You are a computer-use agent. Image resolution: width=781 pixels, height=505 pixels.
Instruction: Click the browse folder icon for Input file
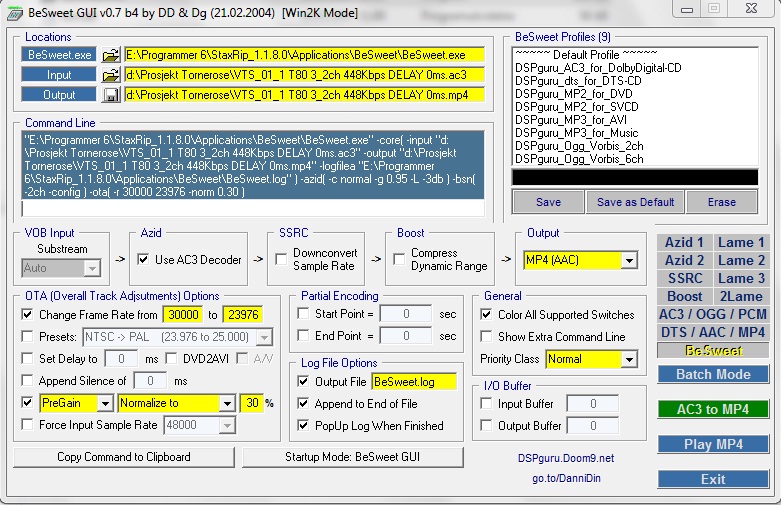point(110,75)
